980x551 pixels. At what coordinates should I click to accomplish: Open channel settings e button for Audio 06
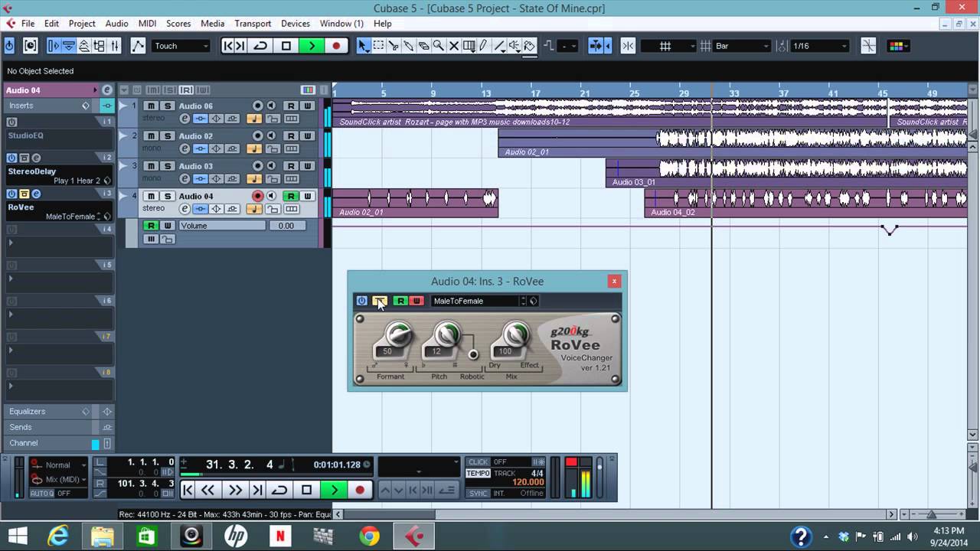tap(185, 119)
